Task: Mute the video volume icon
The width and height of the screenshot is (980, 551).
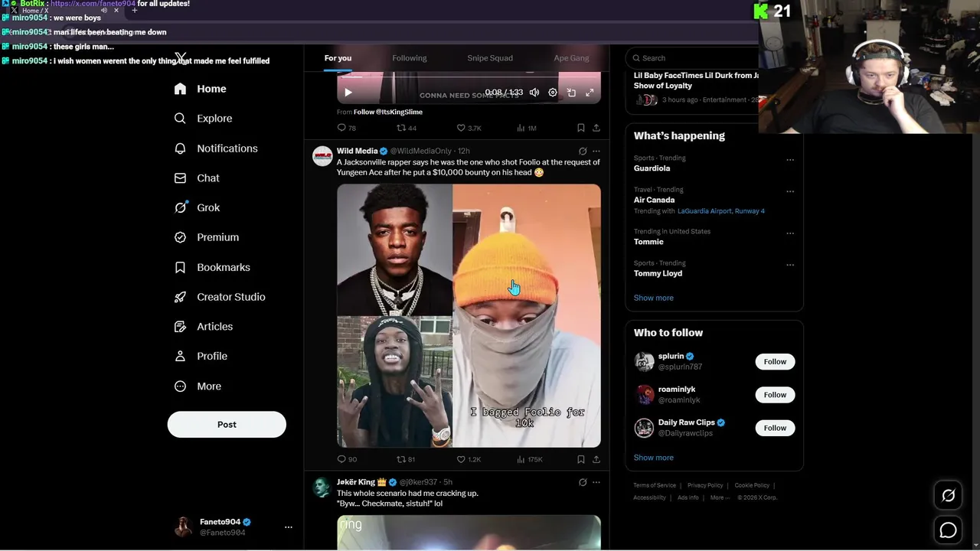Action: click(x=534, y=93)
